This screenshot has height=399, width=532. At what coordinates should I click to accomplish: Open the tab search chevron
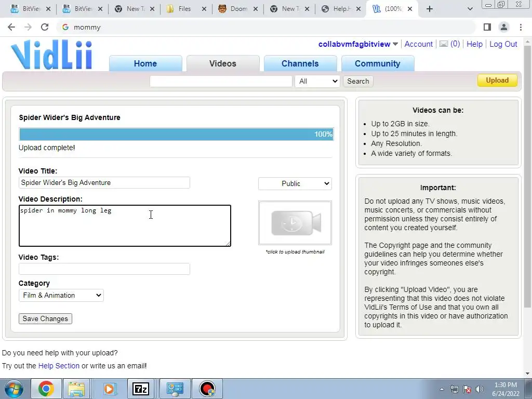(470, 9)
